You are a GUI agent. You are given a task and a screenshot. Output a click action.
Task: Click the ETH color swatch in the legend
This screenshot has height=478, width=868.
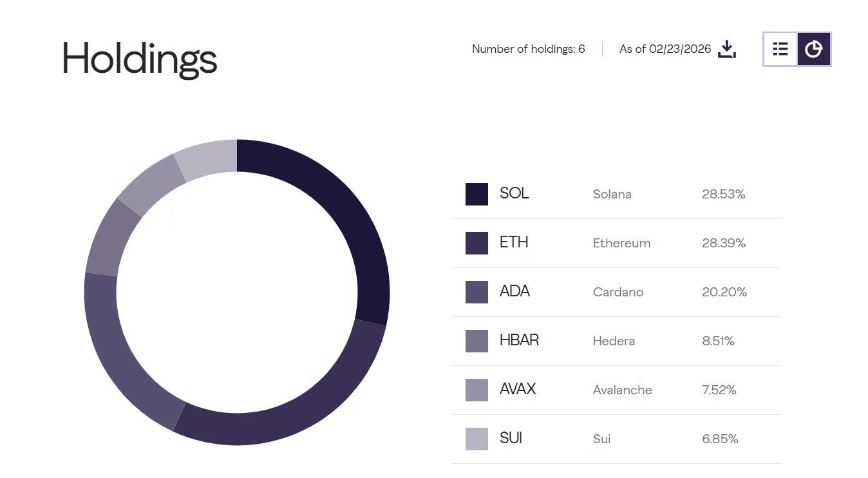pyautogui.click(x=476, y=243)
